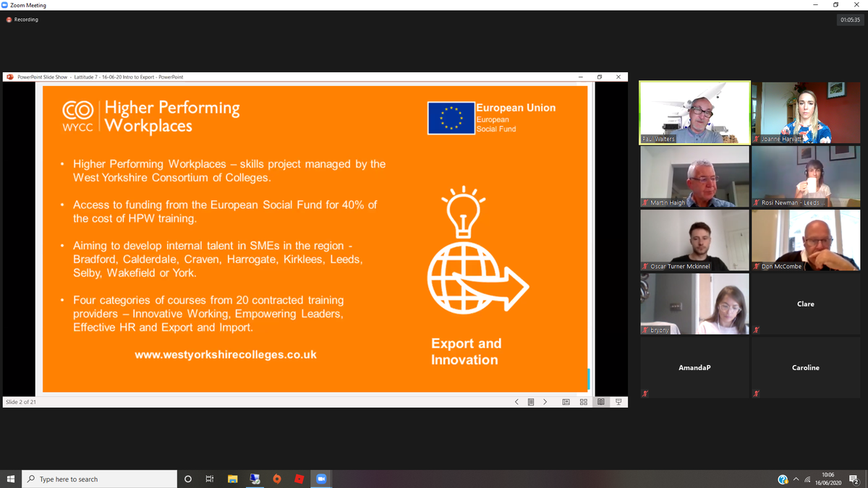
Task: Switch PowerPoint to Normal view icon
Action: coord(566,402)
